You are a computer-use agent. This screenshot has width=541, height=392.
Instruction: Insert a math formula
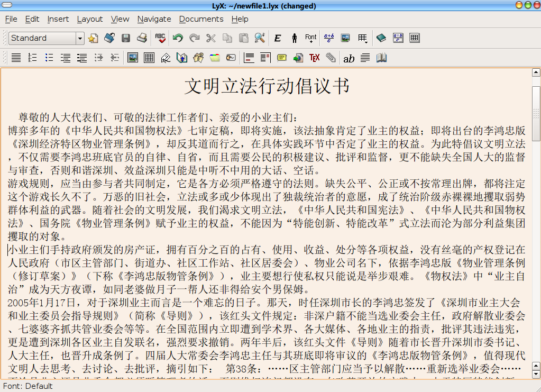click(x=329, y=38)
